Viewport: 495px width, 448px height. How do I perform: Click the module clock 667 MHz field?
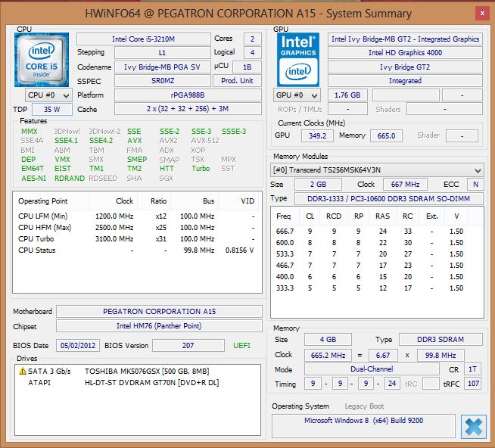click(x=405, y=185)
